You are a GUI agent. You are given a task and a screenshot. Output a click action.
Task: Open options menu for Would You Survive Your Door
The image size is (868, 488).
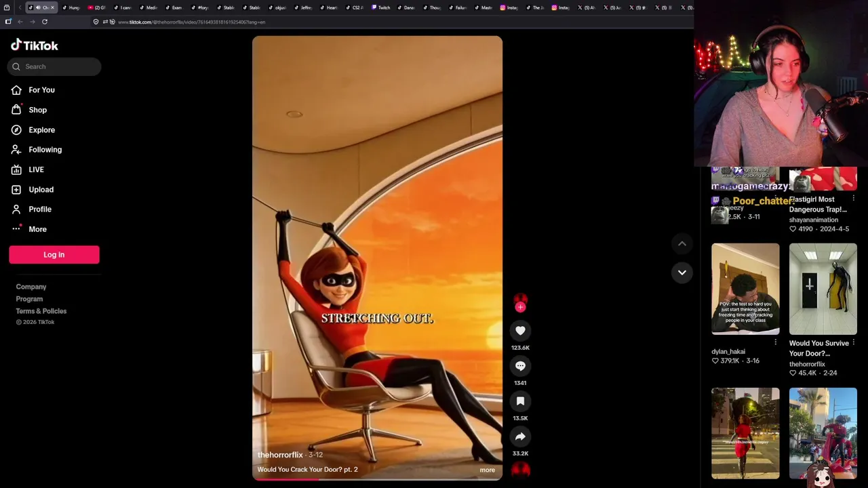pos(853,343)
